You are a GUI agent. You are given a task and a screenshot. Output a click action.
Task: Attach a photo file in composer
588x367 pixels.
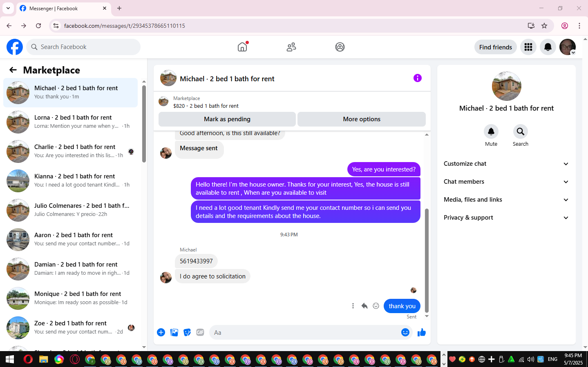(x=174, y=332)
